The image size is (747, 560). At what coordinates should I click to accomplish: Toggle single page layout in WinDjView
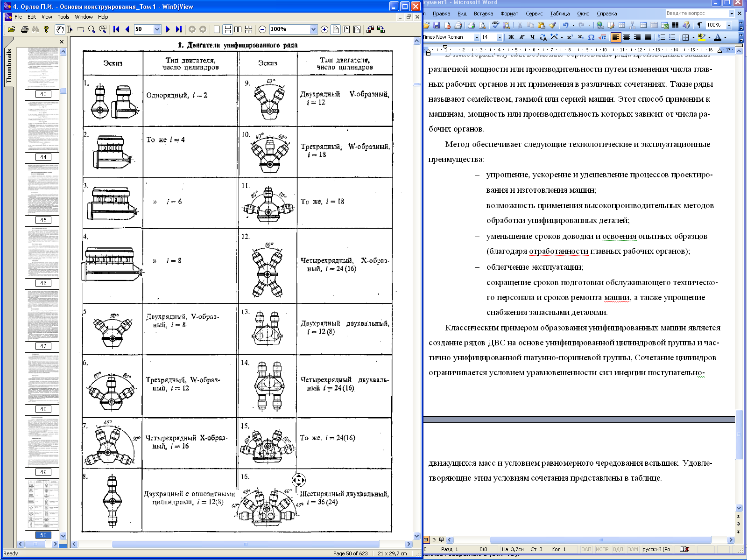tap(217, 29)
